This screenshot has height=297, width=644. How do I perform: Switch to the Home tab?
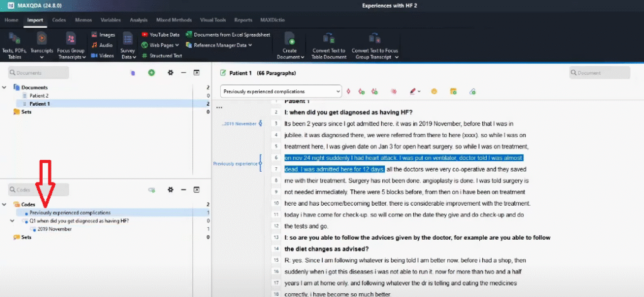tap(11, 20)
